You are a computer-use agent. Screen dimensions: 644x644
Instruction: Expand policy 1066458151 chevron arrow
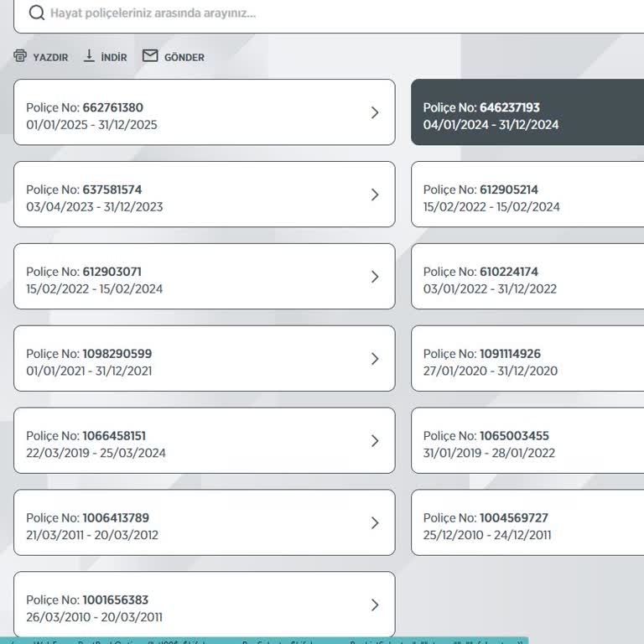coord(375,441)
